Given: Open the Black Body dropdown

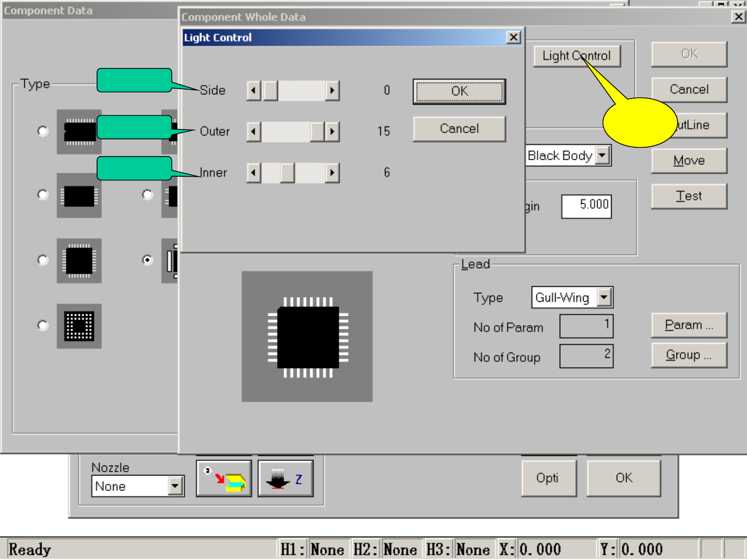Looking at the screenshot, I should (x=602, y=156).
